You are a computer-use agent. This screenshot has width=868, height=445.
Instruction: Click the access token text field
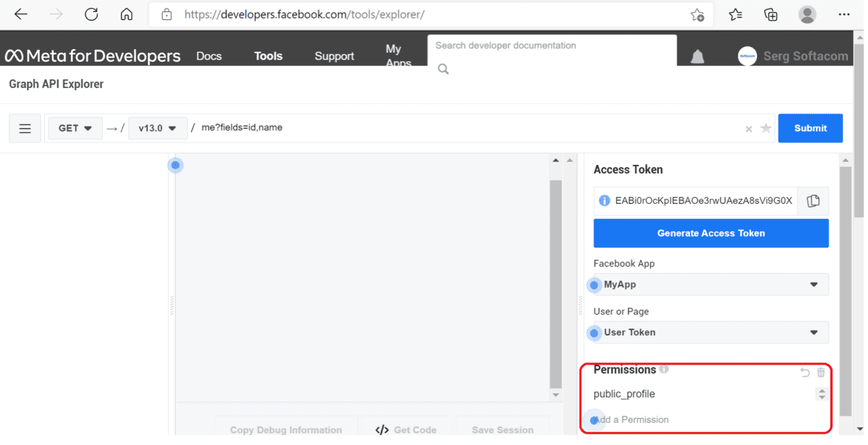pos(697,201)
